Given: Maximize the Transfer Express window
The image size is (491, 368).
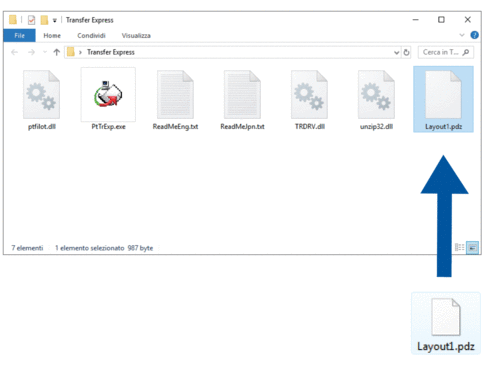Looking at the screenshot, I should 441,20.
